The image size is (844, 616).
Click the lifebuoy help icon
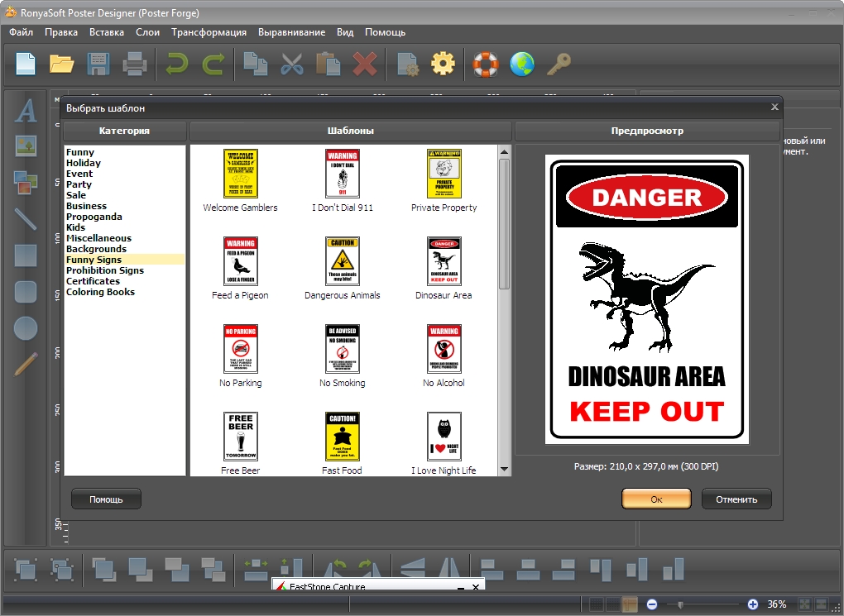pos(486,64)
